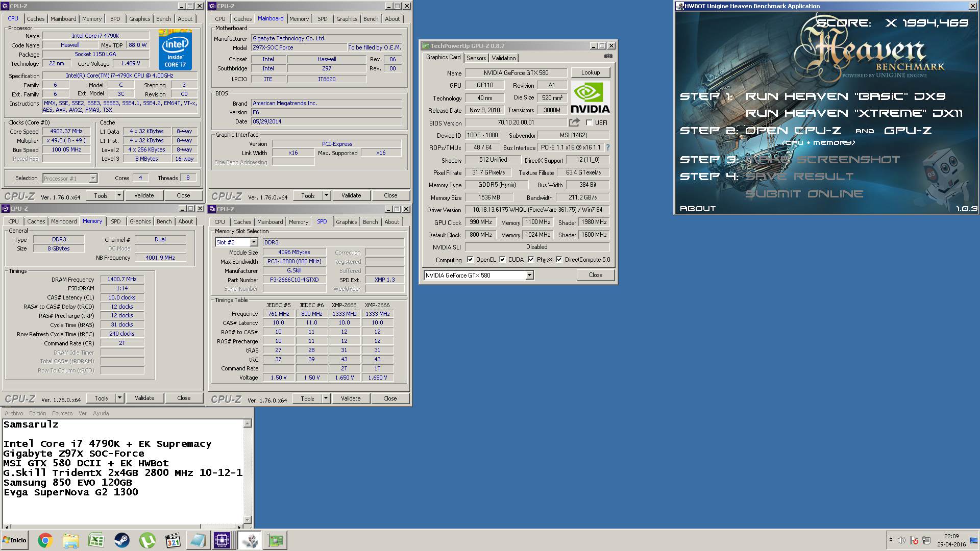Click Run Heaven Basic DX9 link
Viewport: 980px width, 551px height.
click(845, 96)
